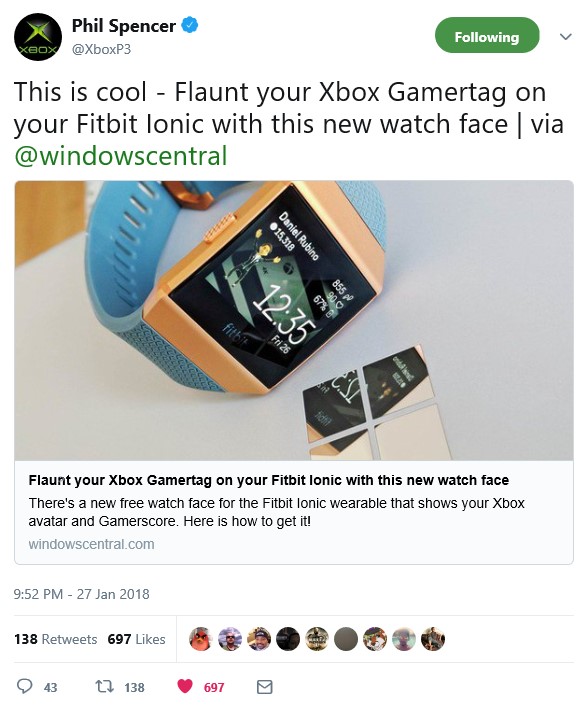View the 138 Retweets list
This screenshot has height=707, width=587.
pyautogui.click(x=56, y=639)
